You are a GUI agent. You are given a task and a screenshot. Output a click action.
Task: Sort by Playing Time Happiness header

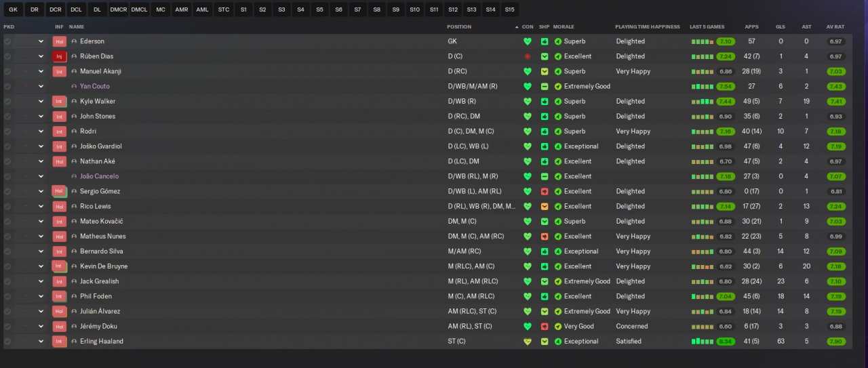tap(648, 26)
